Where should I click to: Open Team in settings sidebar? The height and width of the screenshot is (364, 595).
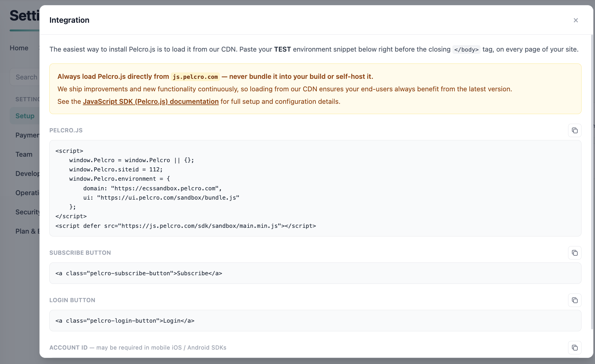[24, 154]
